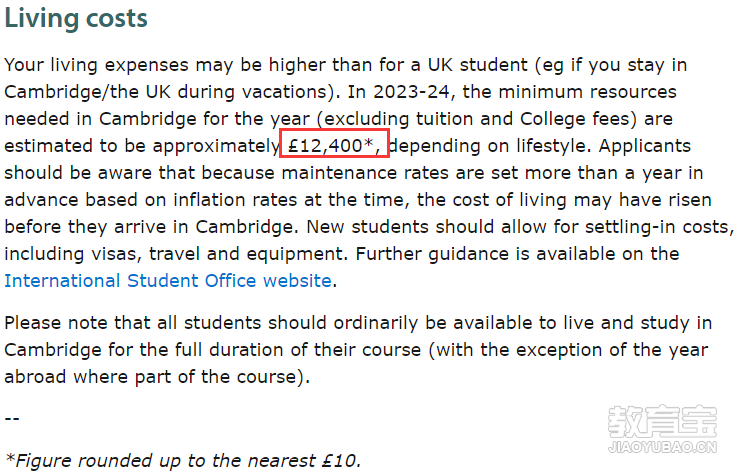The height and width of the screenshot is (476, 738).
Task: Click the "2023-24" year text
Action: tap(411, 92)
